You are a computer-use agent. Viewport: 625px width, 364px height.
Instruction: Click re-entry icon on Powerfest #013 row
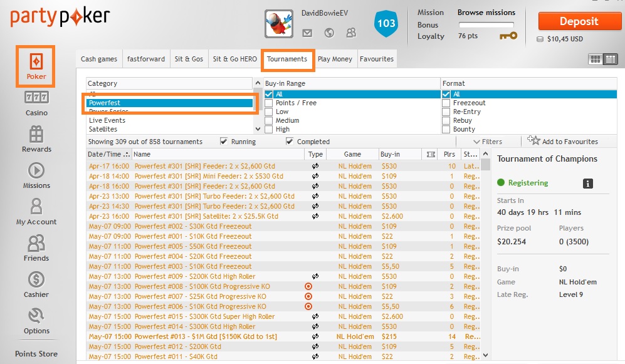pyautogui.click(x=315, y=336)
